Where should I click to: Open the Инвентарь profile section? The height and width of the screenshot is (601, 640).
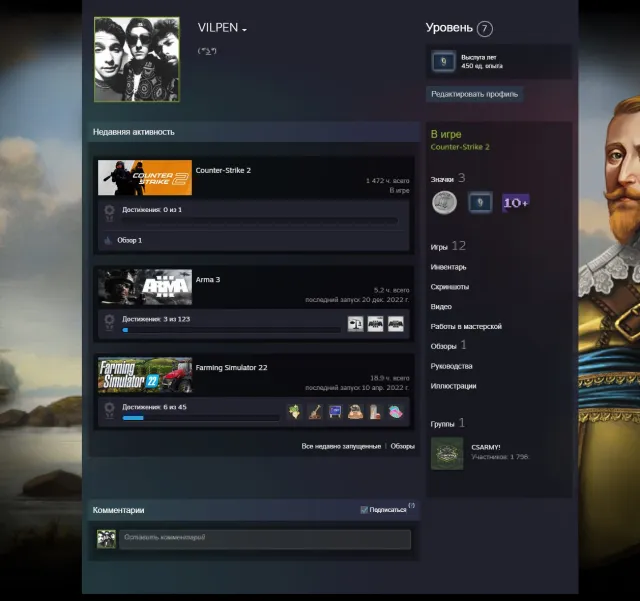tap(448, 267)
